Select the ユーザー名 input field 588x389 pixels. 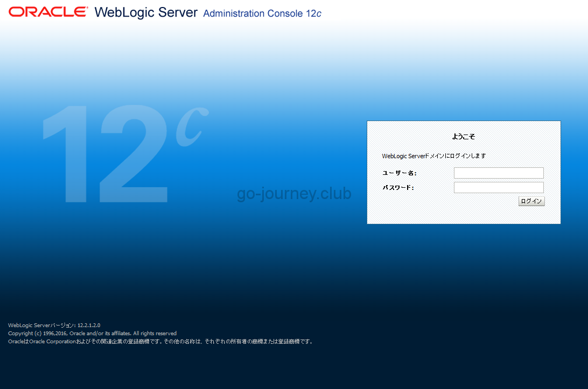tap(498, 173)
